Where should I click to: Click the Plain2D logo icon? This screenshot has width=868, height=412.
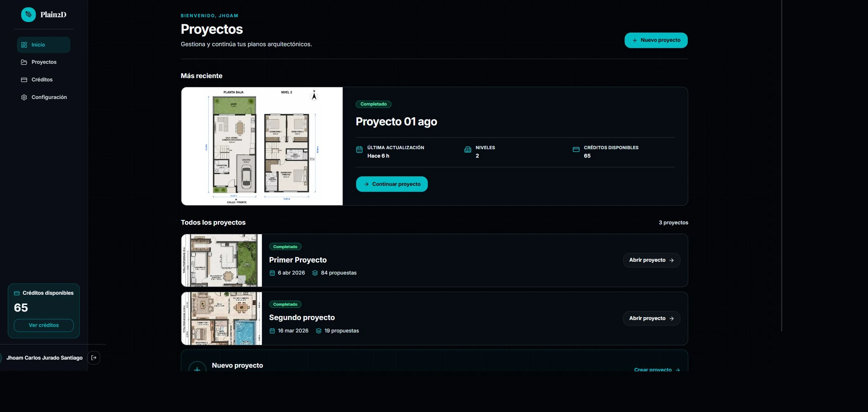pos(28,15)
